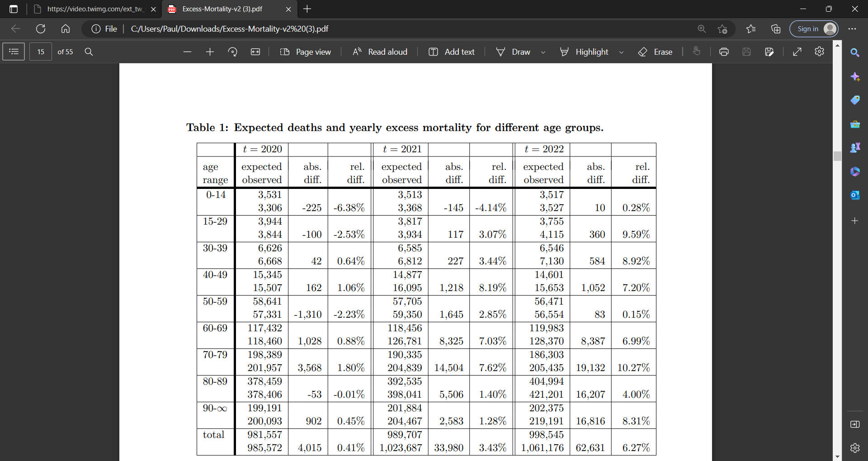Open the Page view options
The height and width of the screenshot is (461, 868).
pyautogui.click(x=306, y=52)
